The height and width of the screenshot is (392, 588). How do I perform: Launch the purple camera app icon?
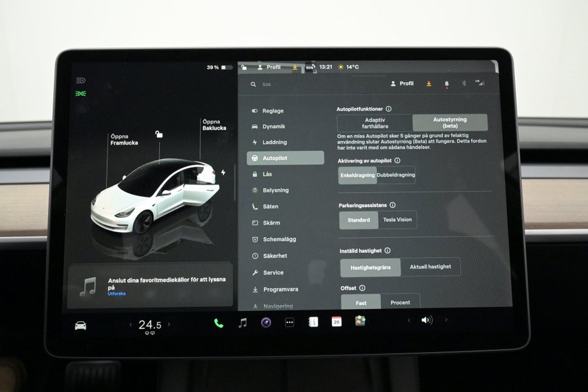coord(266,322)
